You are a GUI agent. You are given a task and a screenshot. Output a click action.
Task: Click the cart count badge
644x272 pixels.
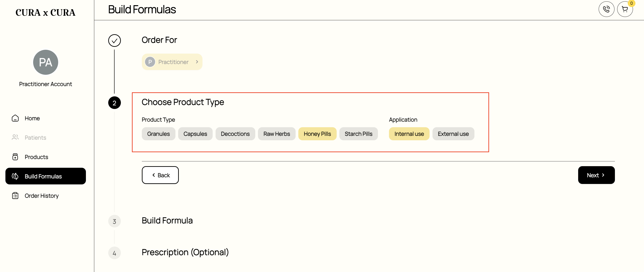(631, 3)
